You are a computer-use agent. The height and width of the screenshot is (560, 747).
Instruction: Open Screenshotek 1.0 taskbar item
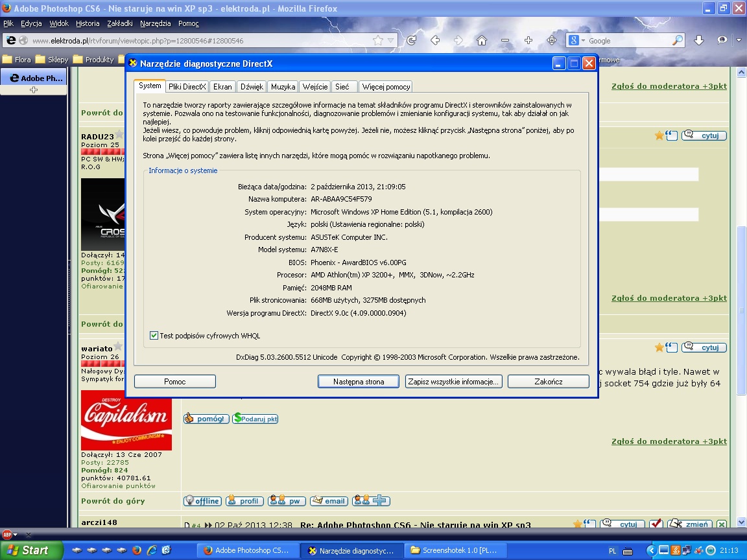pyautogui.click(x=455, y=550)
